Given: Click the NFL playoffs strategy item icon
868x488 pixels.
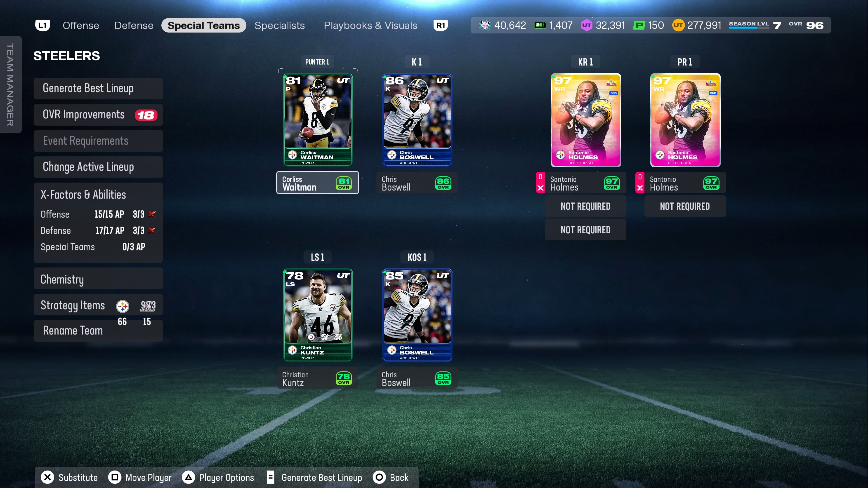Looking at the screenshot, I should click(x=148, y=306).
